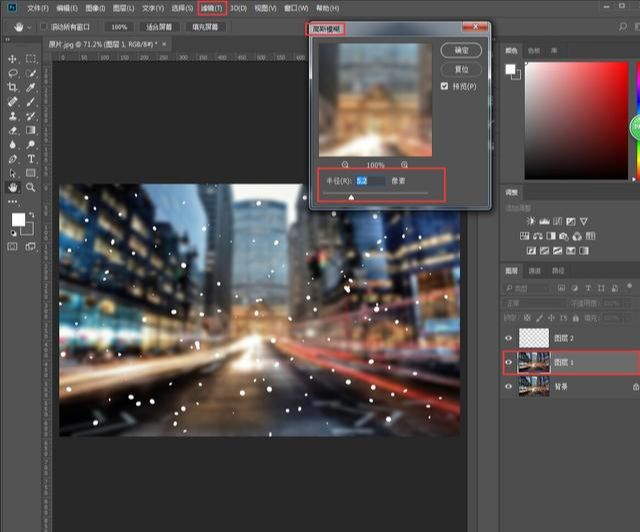
Task: Open the 滤镜(T) filter menu
Action: click(212, 8)
